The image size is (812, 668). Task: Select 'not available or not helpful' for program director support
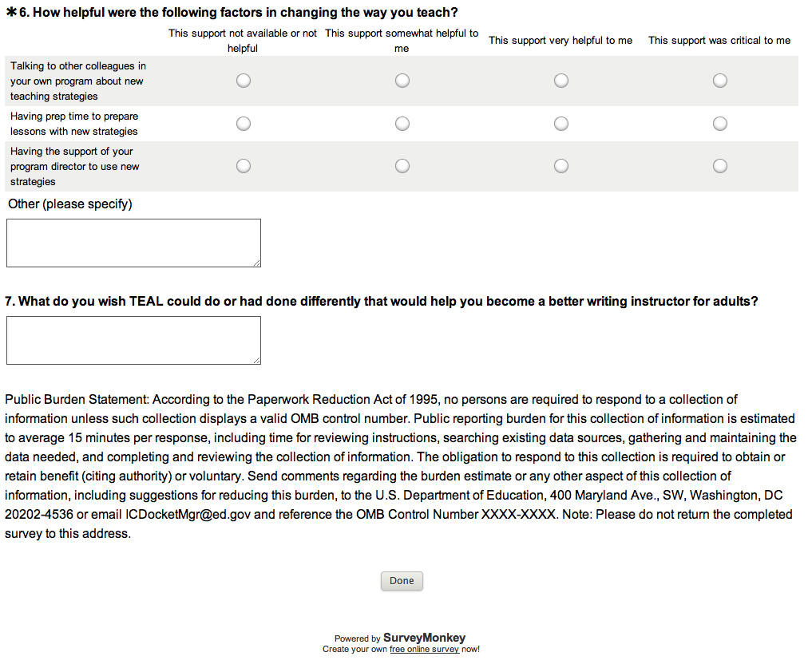point(244,166)
